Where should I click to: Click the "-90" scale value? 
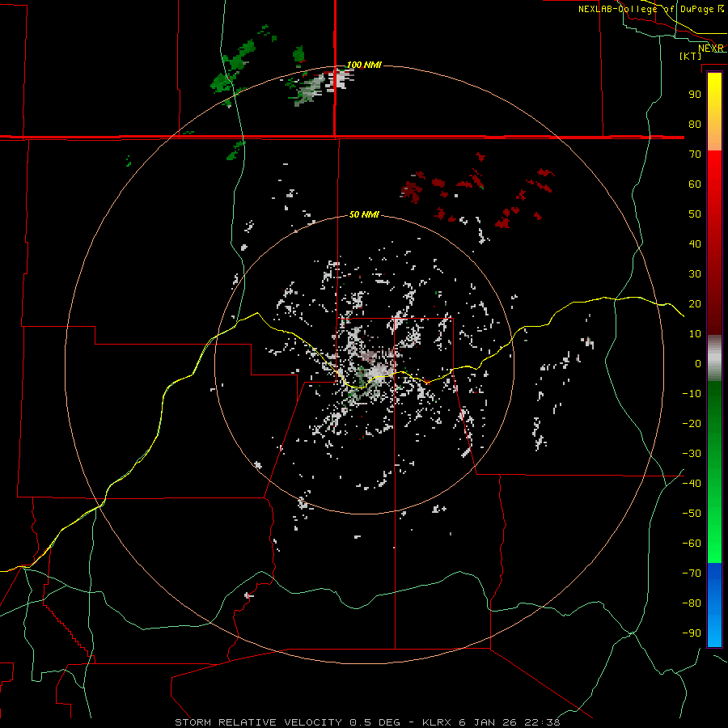pyautogui.click(x=692, y=633)
